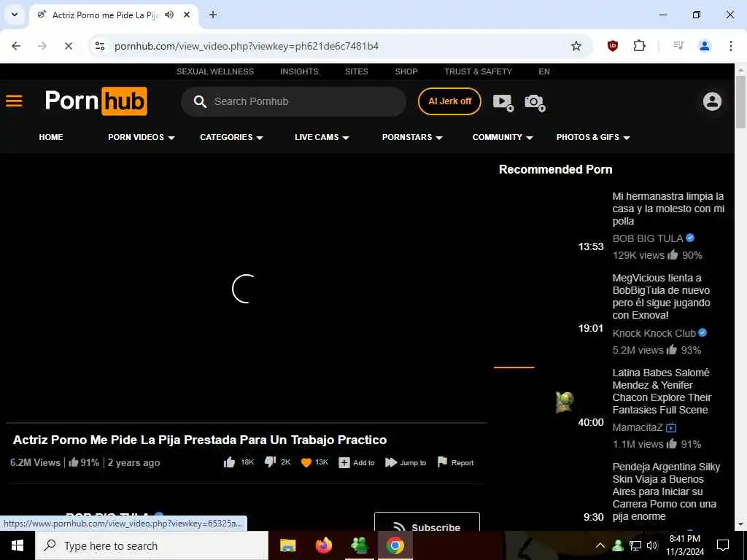Open the INSIGHTS link
This screenshot has width=747, height=560.
coord(299,71)
